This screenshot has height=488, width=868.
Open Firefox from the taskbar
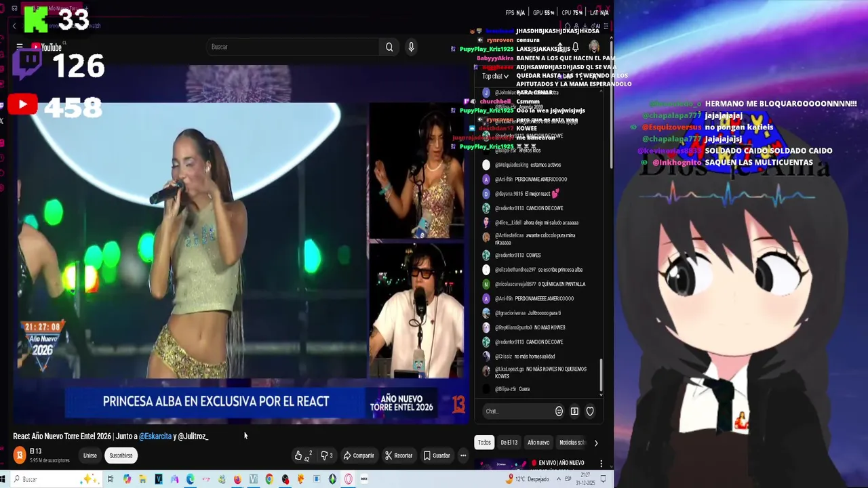[237, 479]
